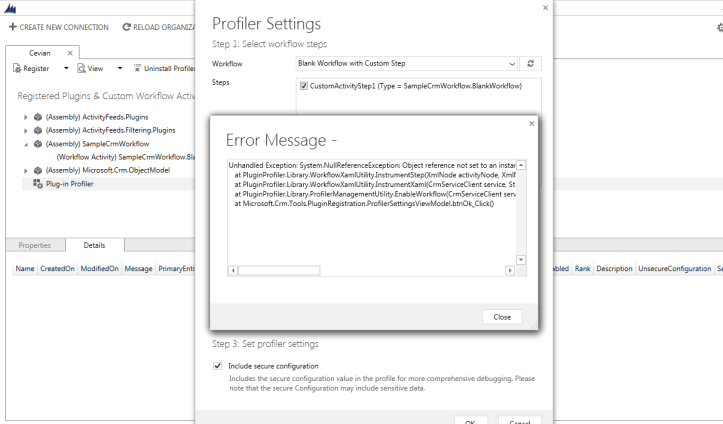Select the SampleCrmWorkflow workflow activity item
723x424 pixels.
125,157
